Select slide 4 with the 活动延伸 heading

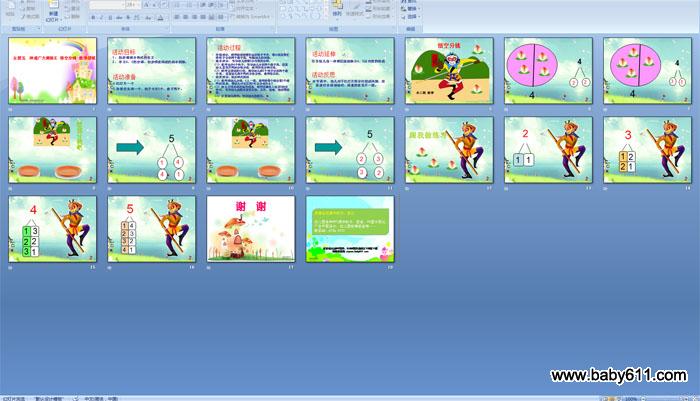pos(350,71)
